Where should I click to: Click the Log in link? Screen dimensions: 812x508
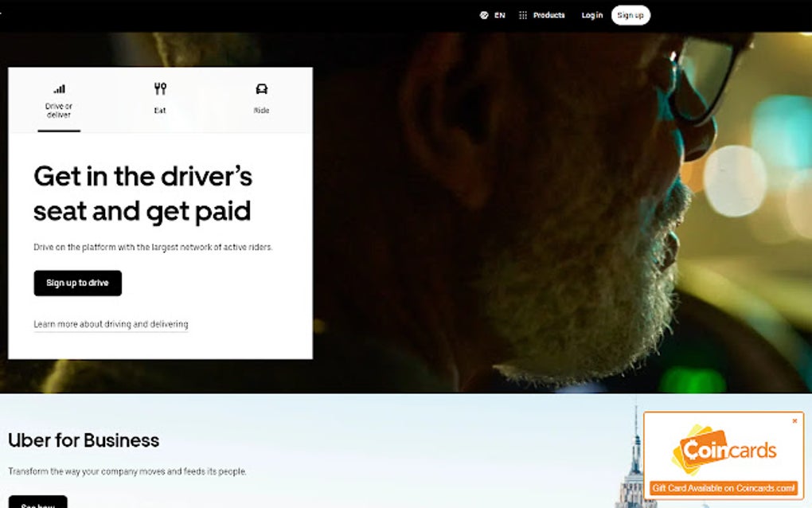click(592, 16)
